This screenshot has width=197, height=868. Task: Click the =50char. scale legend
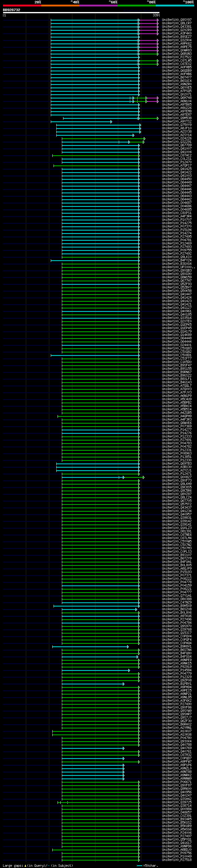pos(150,865)
